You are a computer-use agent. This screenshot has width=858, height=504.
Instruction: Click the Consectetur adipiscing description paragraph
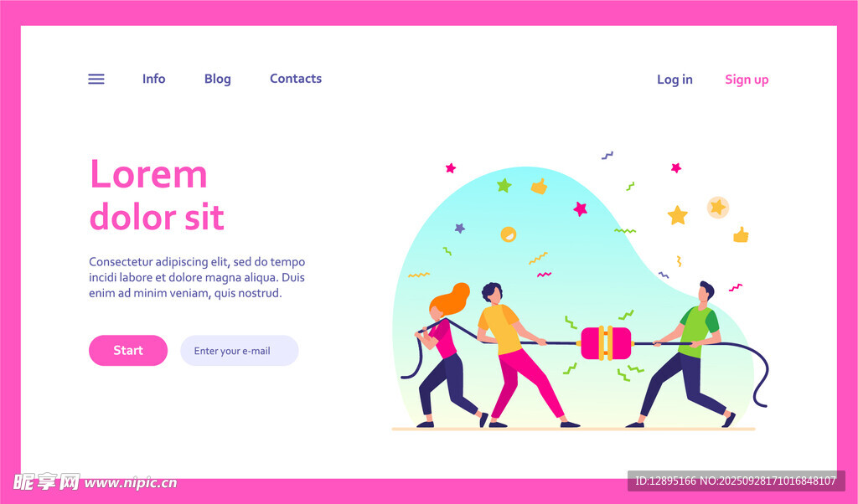coord(197,277)
